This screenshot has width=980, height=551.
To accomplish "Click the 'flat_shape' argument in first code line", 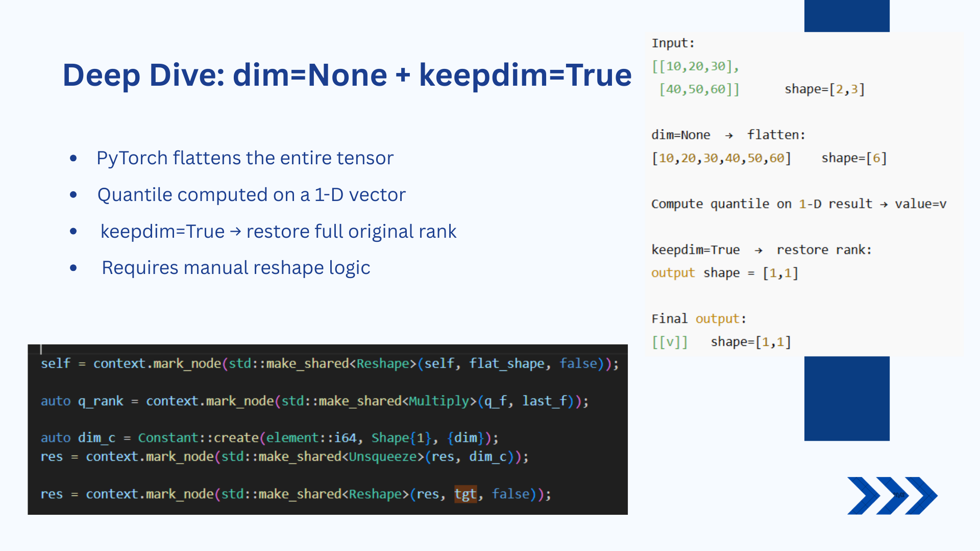I will coord(506,363).
